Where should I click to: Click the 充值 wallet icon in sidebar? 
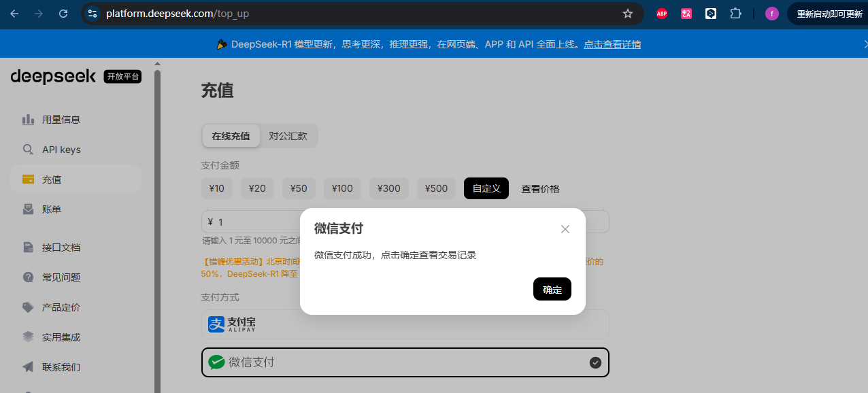pos(28,180)
